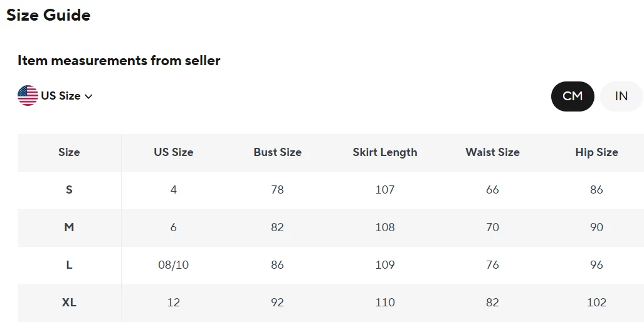Click the Waist Size column header
This screenshot has height=322, width=644.
pos(492,152)
